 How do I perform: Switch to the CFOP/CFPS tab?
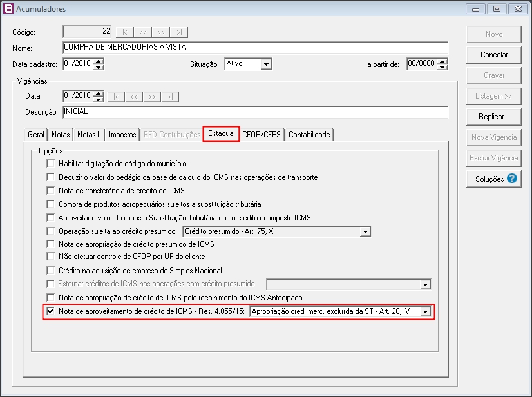(261, 135)
